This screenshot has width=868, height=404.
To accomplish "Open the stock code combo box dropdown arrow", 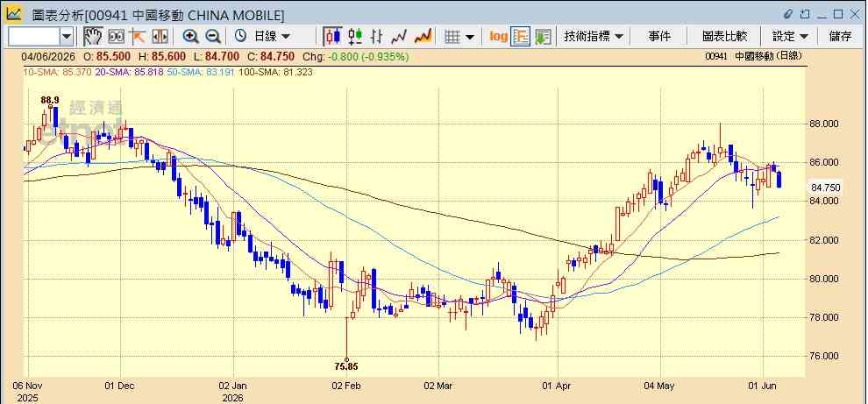I will (x=67, y=37).
